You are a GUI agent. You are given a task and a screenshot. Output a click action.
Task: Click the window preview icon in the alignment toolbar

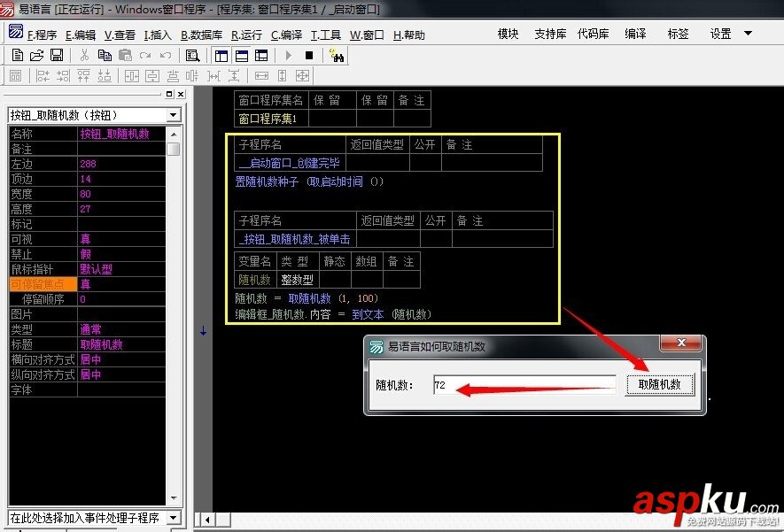(15, 76)
